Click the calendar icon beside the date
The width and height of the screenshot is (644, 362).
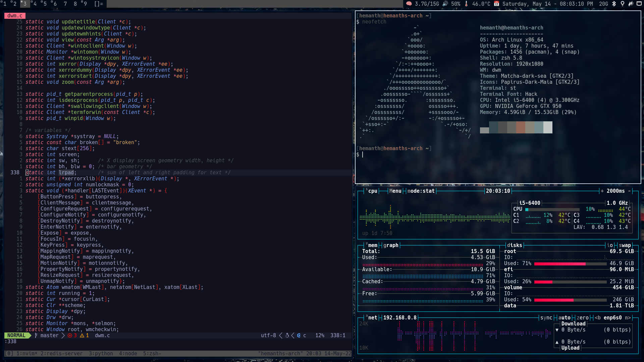point(496,4)
